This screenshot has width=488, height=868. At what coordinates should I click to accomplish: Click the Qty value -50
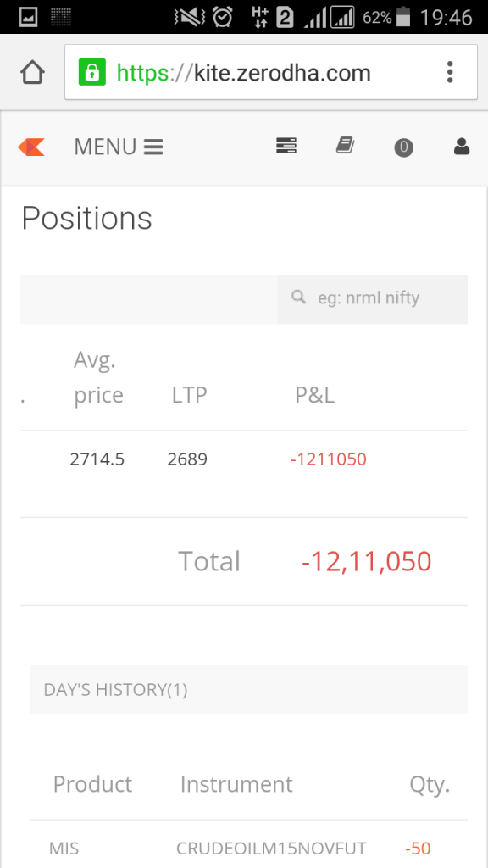point(417,848)
